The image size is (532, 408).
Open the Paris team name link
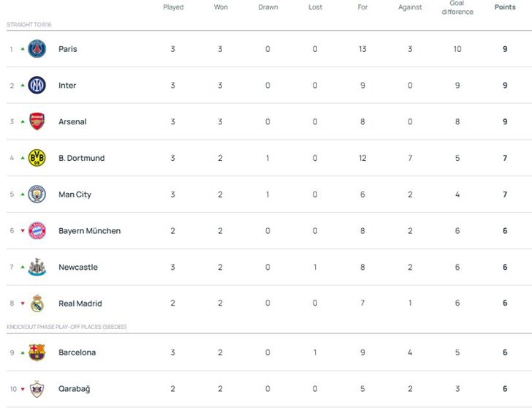click(67, 49)
